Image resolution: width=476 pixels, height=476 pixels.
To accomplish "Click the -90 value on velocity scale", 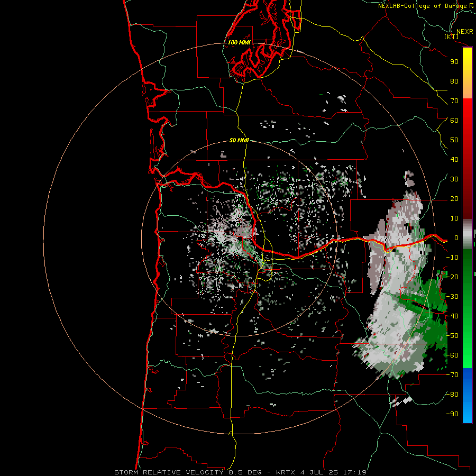I will pyautogui.click(x=452, y=414).
